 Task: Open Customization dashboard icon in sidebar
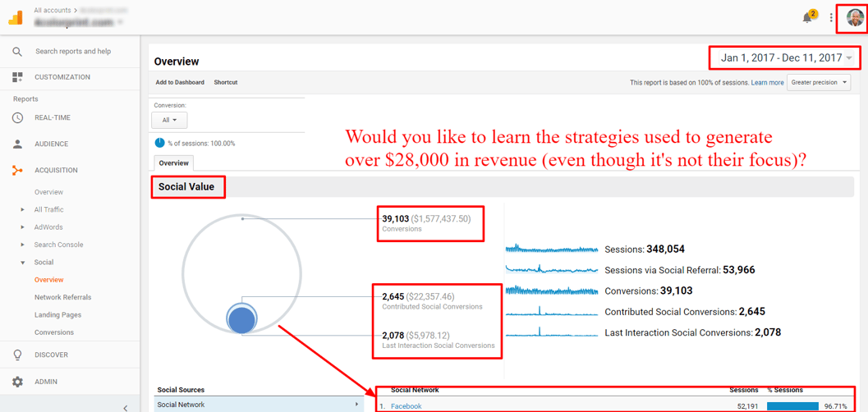point(17,77)
